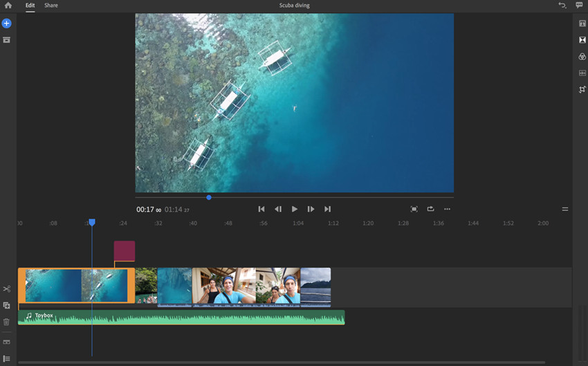Image resolution: width=588 pixels, height=366 pixels.
Task: Click the current timecode 00:17
Action: coord(145,209)
